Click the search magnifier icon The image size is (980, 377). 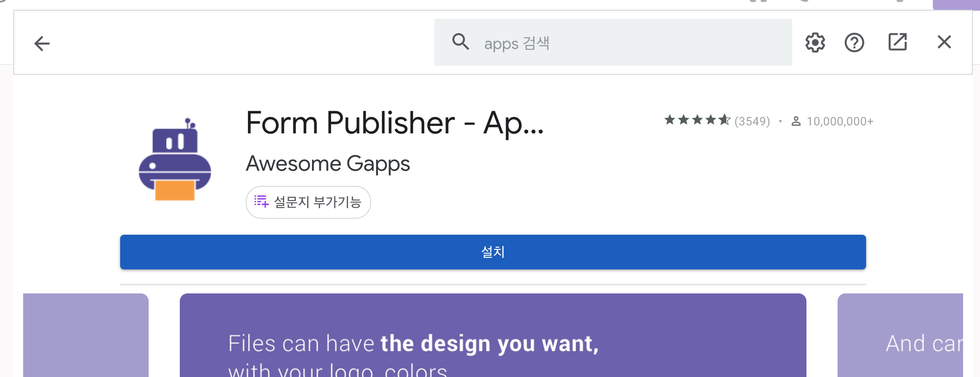click(x=461, y=42)
